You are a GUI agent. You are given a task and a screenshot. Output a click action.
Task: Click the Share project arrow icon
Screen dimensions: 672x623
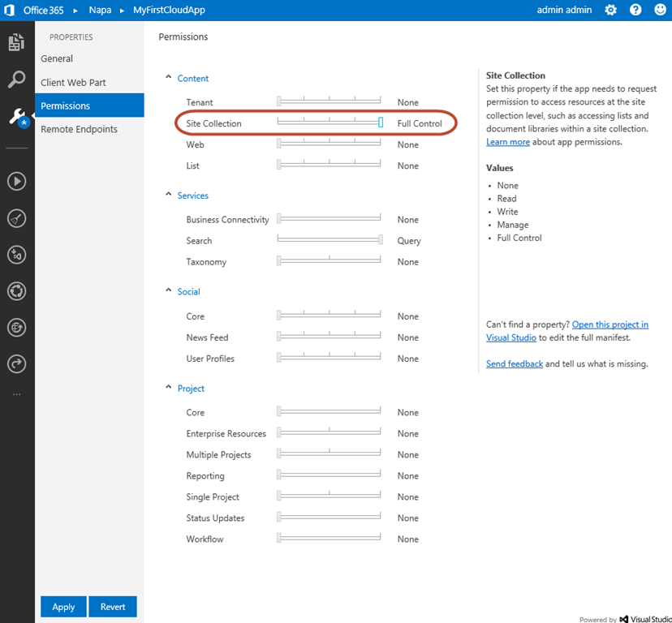(16, 364)
